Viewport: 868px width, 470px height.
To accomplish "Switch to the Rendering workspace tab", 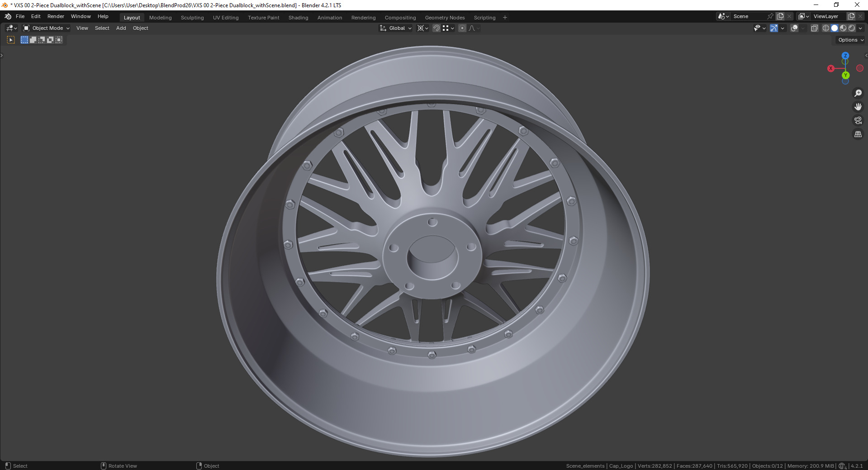I will tap(363, 18).
